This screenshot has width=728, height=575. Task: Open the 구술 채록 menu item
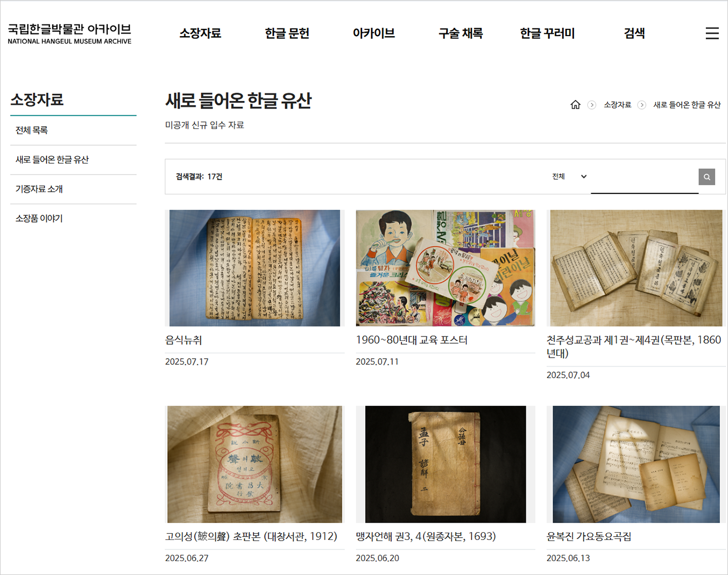tap(460, 33)
